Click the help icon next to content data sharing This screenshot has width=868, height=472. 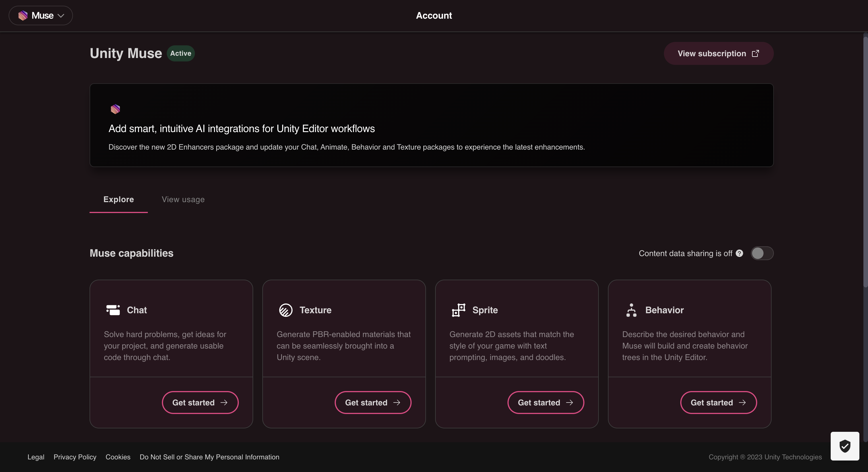[739, 253]
